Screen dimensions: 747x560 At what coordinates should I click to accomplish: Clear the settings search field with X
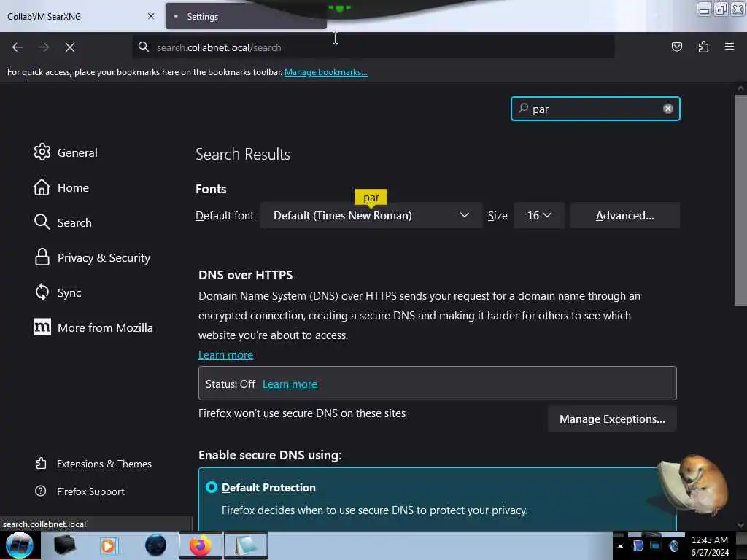668,109
